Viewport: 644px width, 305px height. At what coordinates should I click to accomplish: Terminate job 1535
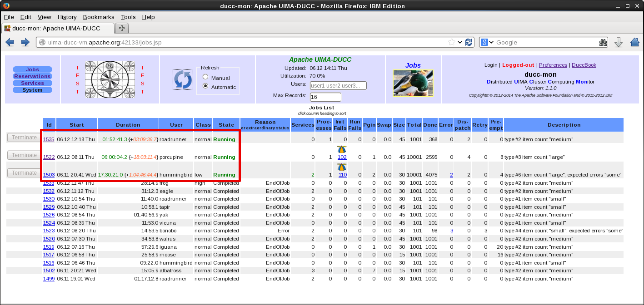[x=24, y=138]
